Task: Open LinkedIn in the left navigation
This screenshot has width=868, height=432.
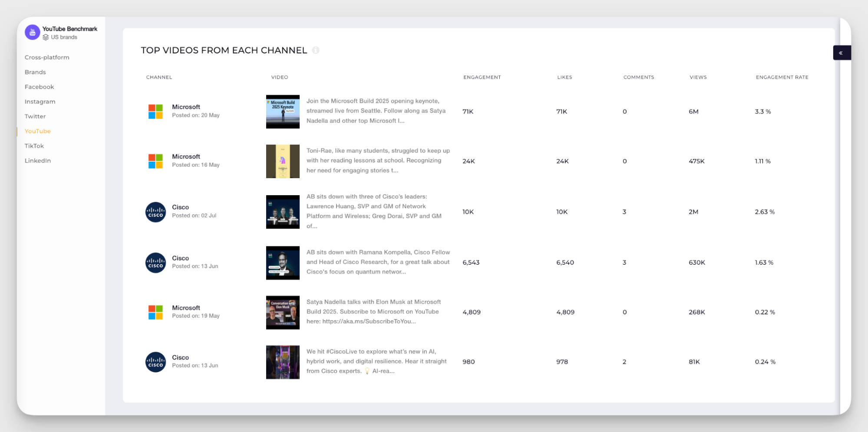Action: 38,161
